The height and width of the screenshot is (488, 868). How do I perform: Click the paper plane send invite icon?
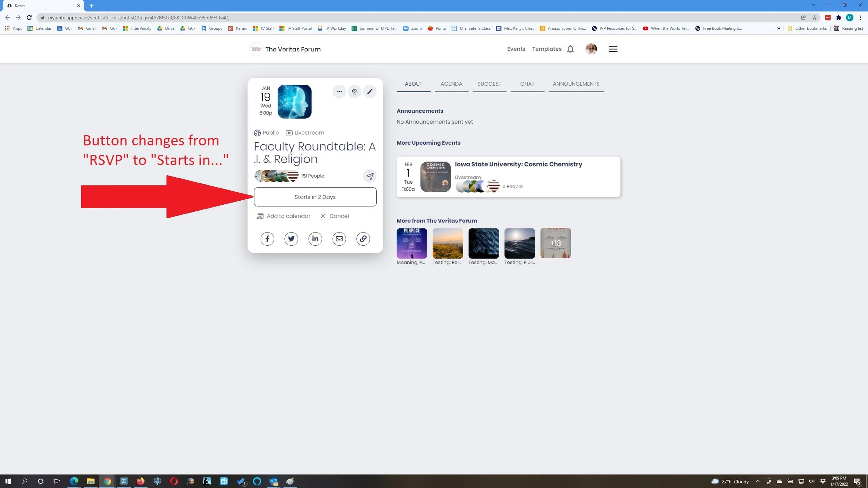pos(370,176)
